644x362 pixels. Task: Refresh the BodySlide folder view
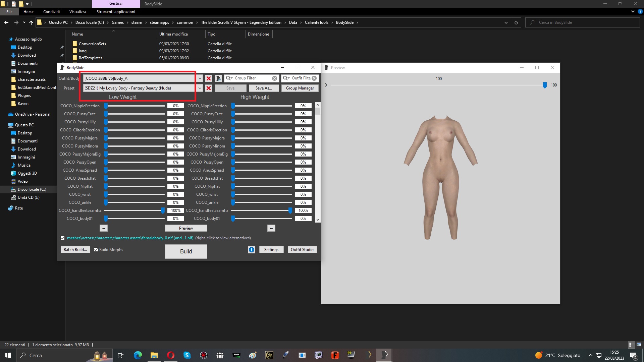(x=516, y=22)
